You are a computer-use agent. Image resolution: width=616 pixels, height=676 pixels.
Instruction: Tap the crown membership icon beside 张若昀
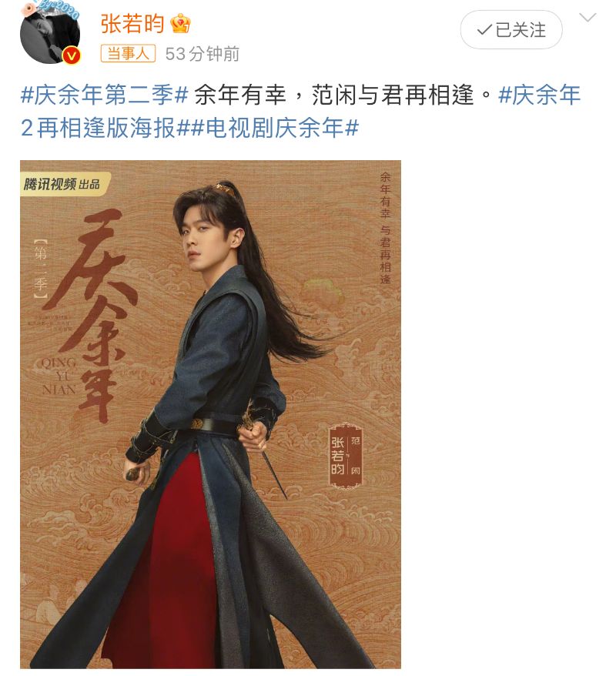(180, 23)
